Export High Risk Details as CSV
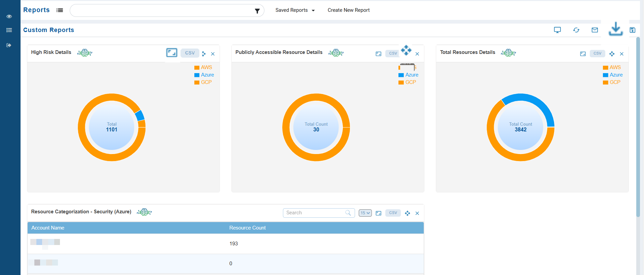This screenshot has height=275, width=644. [190, 53]
